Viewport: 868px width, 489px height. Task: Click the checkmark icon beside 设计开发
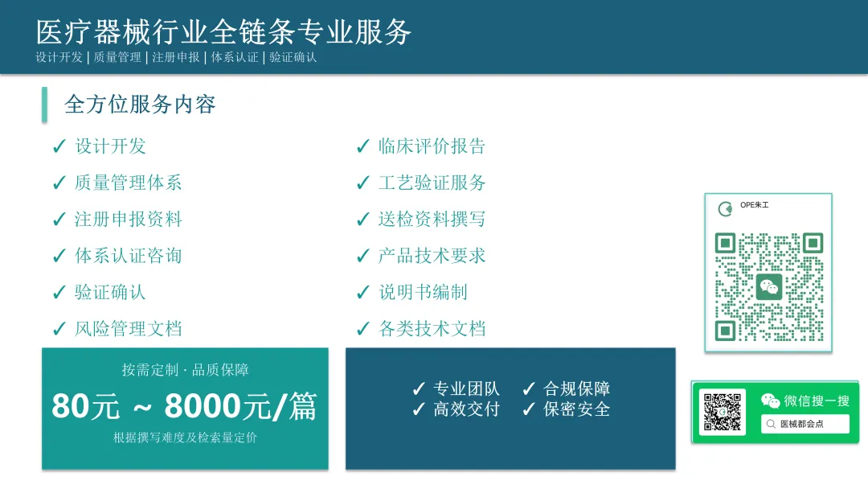pos(59,146)
